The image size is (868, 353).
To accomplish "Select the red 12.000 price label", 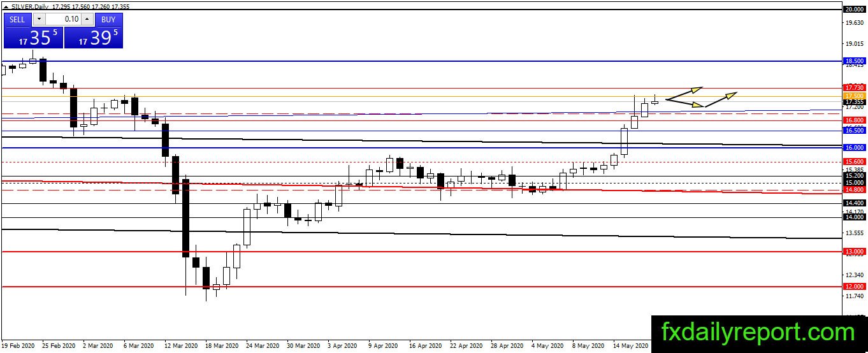I will (x=854, y=287).
